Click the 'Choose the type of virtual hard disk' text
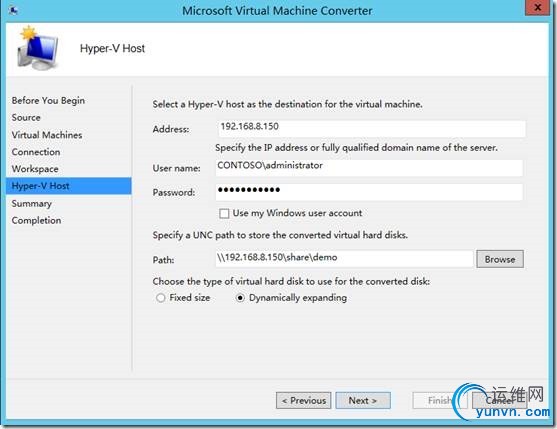557x429 pixels. coord(291,282)
